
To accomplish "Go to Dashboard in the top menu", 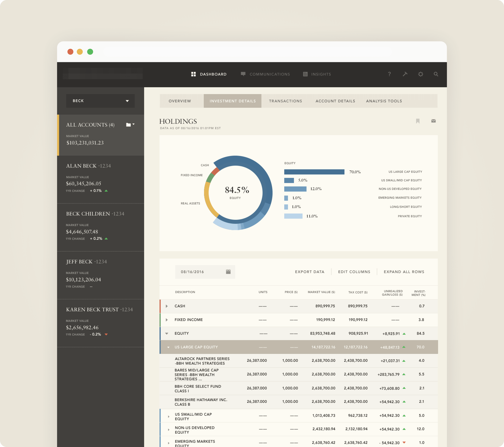I will click(x=213, y=74).
